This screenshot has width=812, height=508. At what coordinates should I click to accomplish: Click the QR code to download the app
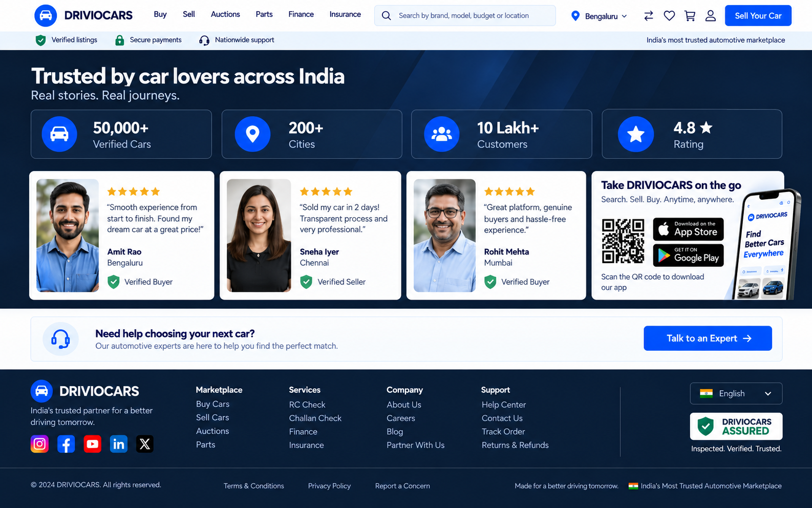[x=623, y=241]
